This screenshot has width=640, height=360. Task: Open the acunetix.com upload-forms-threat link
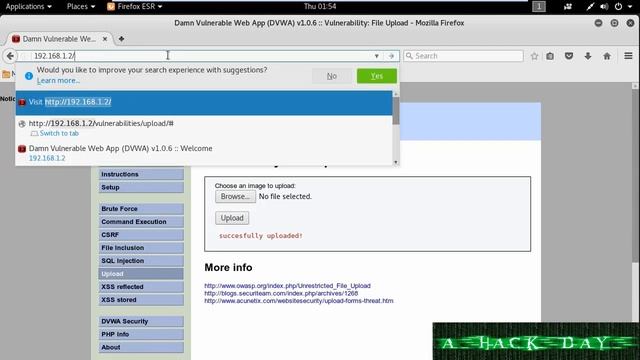299,300
